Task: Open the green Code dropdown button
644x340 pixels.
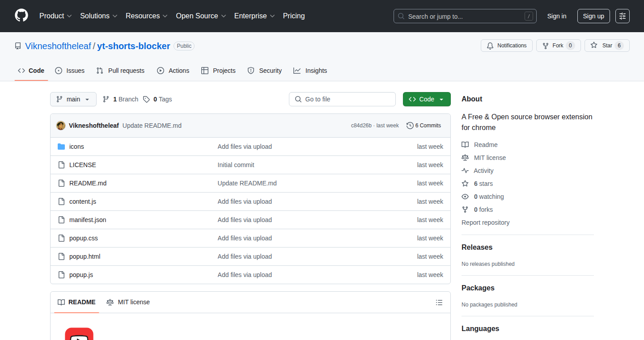Action: 427,99
